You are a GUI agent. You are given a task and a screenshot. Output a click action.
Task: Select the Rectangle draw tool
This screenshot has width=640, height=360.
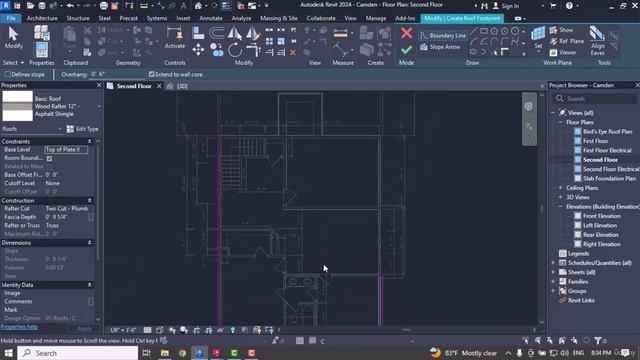click(x=484, y=31)
